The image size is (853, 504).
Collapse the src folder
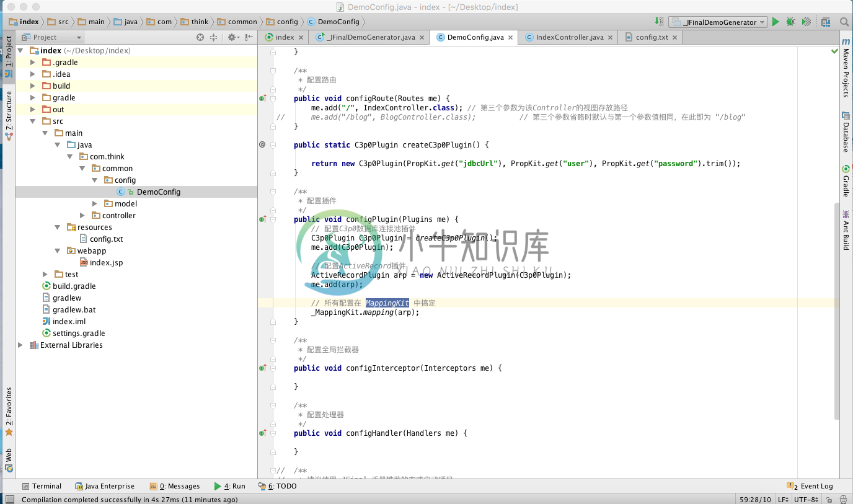point(33,121)
